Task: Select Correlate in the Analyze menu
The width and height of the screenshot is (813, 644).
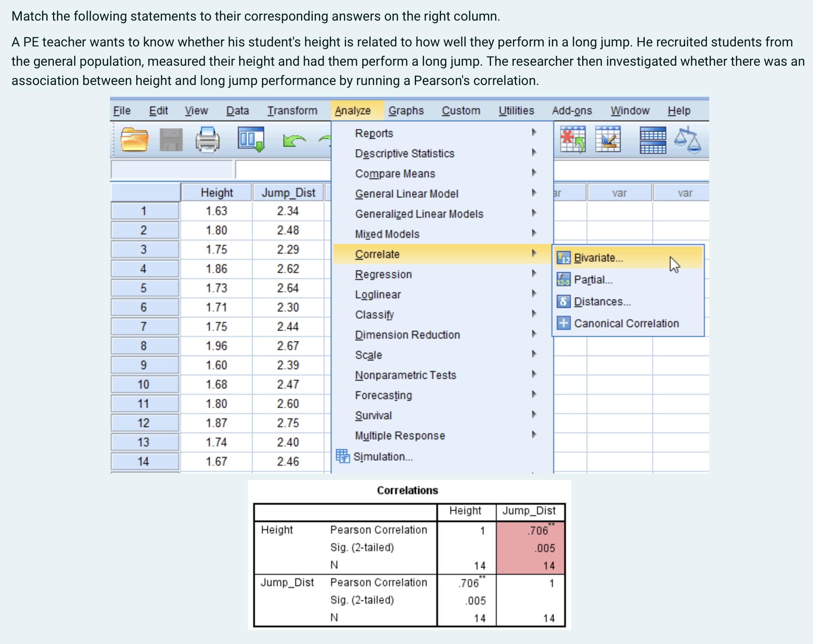Action: click(442, 254)
